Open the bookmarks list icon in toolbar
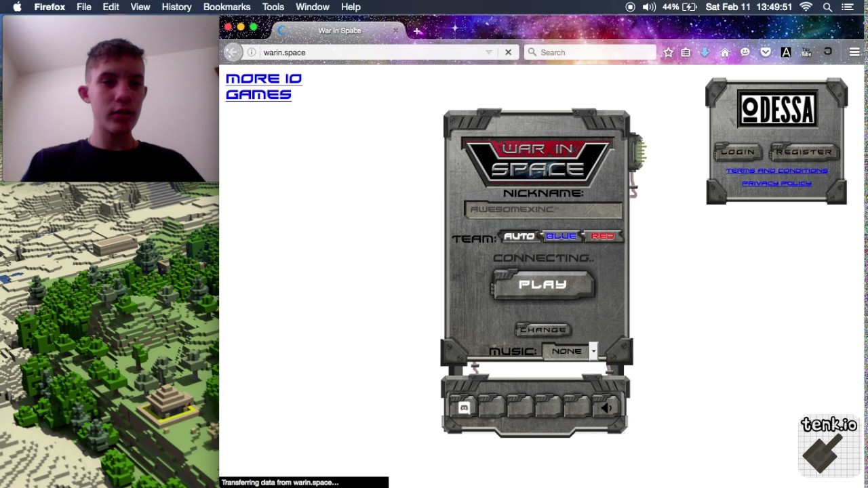 click(686, 52)
